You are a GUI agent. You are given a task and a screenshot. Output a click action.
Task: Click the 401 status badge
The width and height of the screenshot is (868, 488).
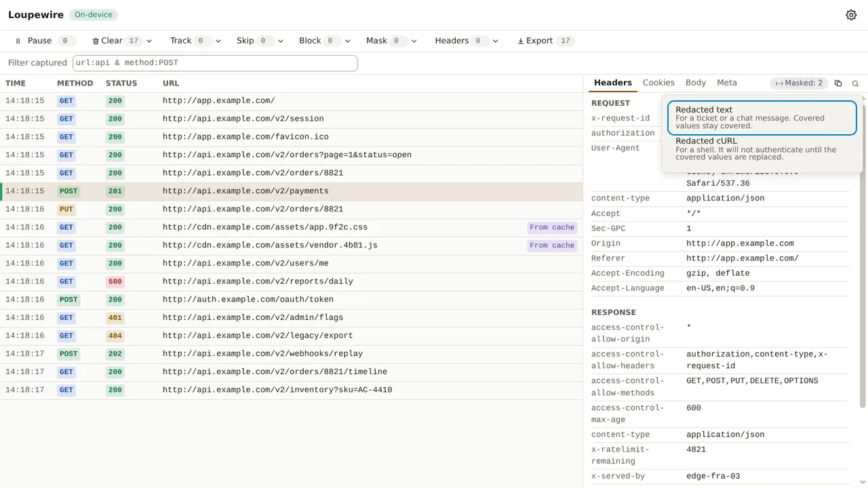point(115,318)
